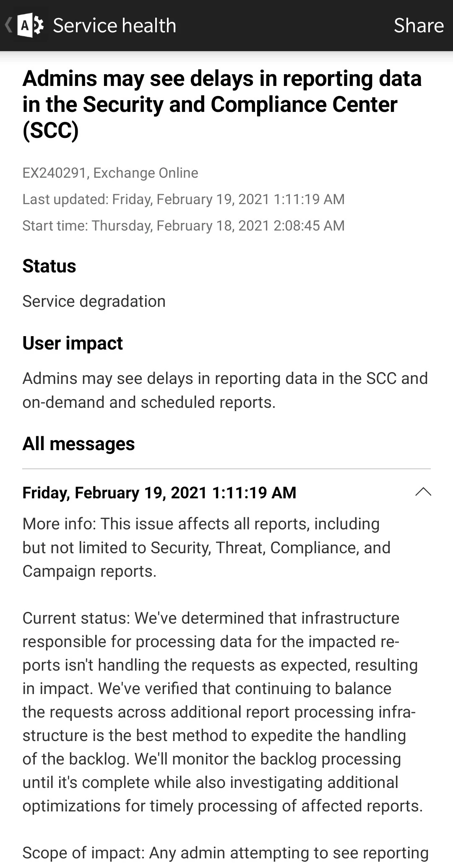This screenshot has height=868, width=453.
Task: Select the Last updated timestamp line
Action: click(183, 199)
